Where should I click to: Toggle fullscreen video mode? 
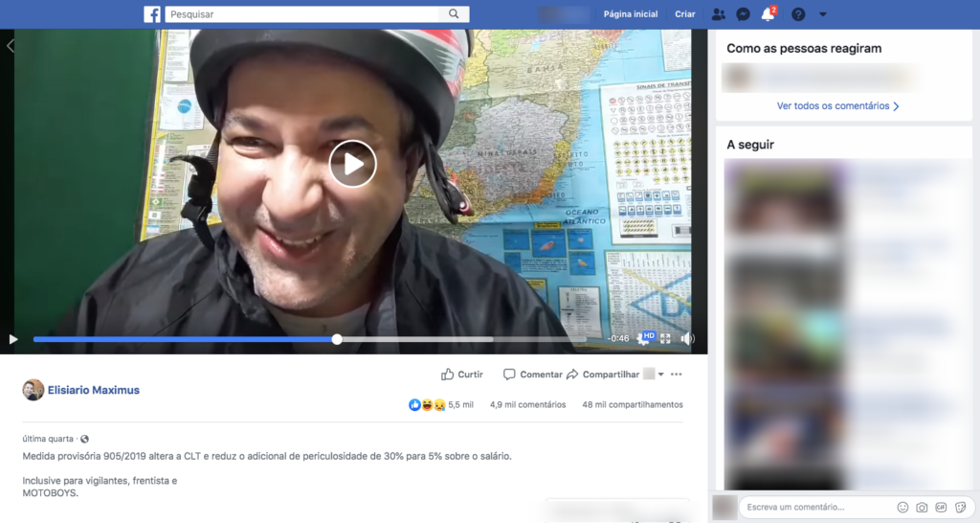[665, 339]
